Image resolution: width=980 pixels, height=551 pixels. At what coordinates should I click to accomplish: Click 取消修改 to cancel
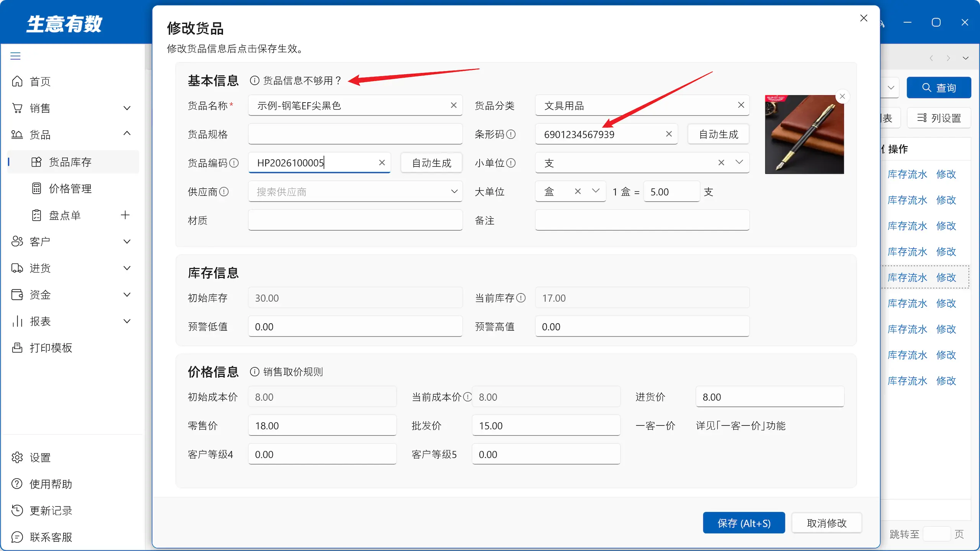(x=827, y=523)
